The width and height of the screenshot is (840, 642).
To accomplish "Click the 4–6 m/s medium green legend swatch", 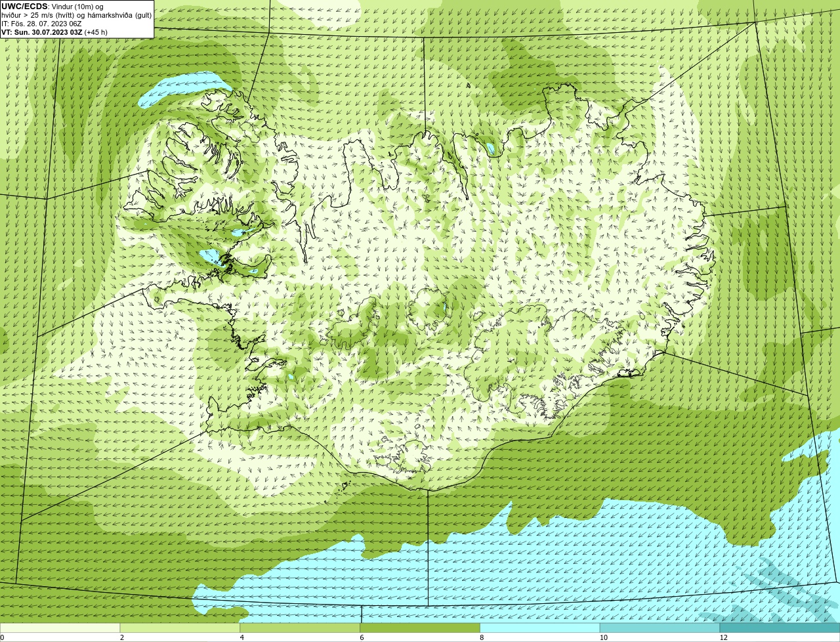I will [x=300, y=628].
